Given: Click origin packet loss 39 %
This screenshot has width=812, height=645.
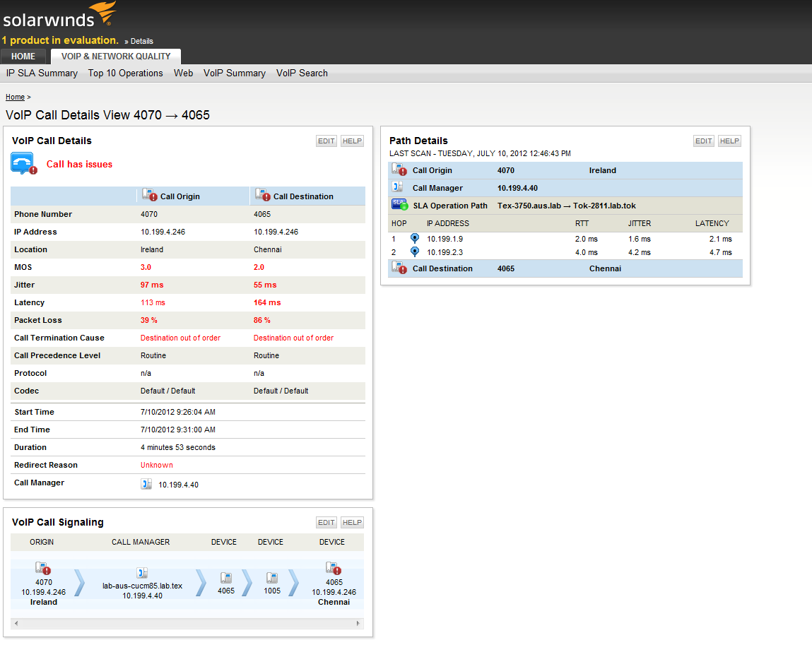Looking at the screenshot, I should [x=149, y=320].
